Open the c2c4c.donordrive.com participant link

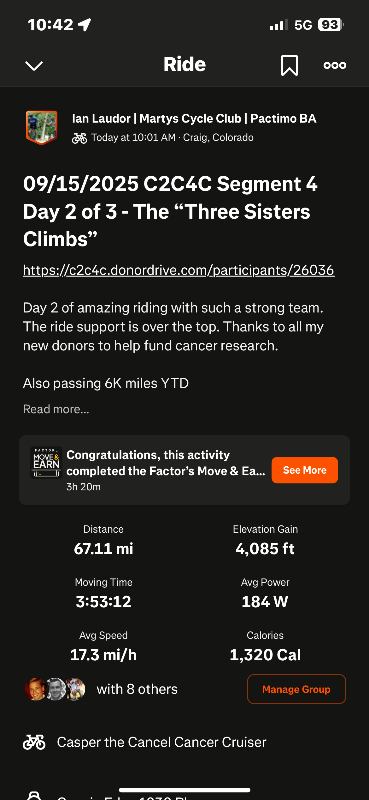tap(179, 270)
